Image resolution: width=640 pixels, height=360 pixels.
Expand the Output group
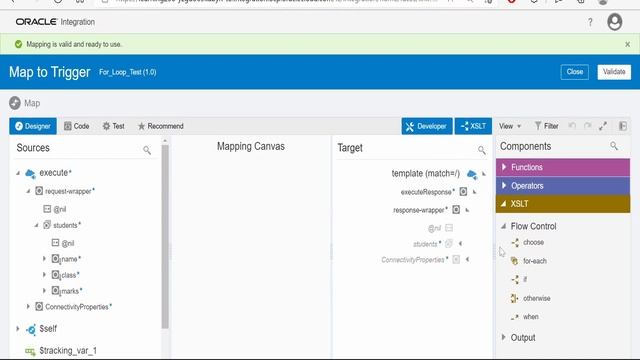click(x=504, y=337)
